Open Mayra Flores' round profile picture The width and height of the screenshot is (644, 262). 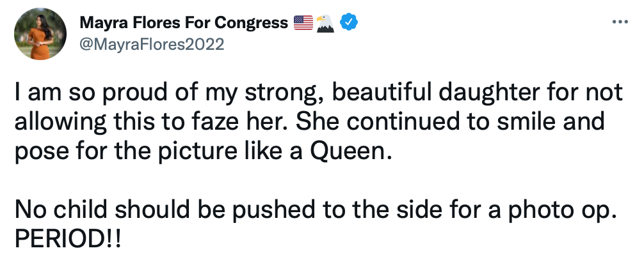coord(40,34)
